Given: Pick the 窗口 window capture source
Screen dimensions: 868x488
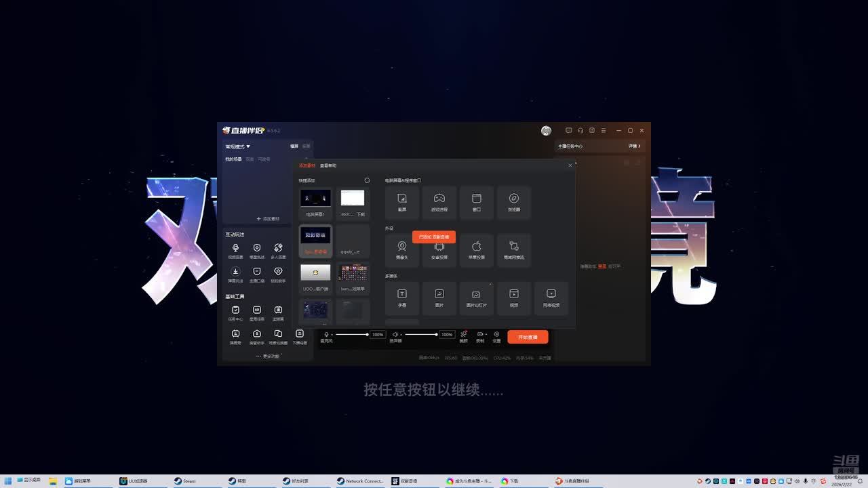Looking at the screenshot, I should [477, 201].
